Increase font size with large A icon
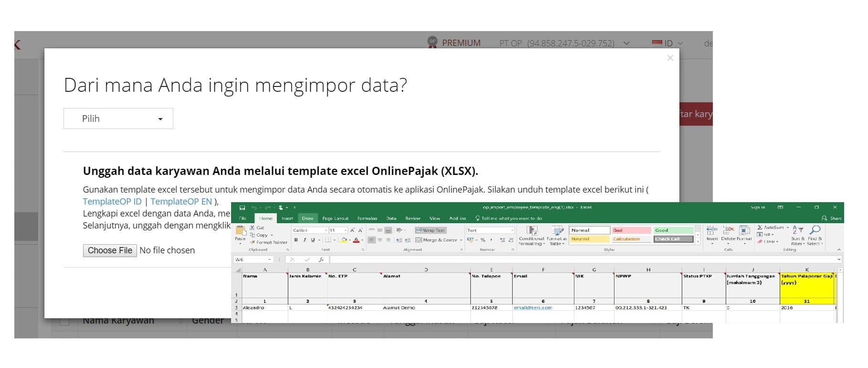The height and width of the screenshot is (368, 868). tap(352, 230)
